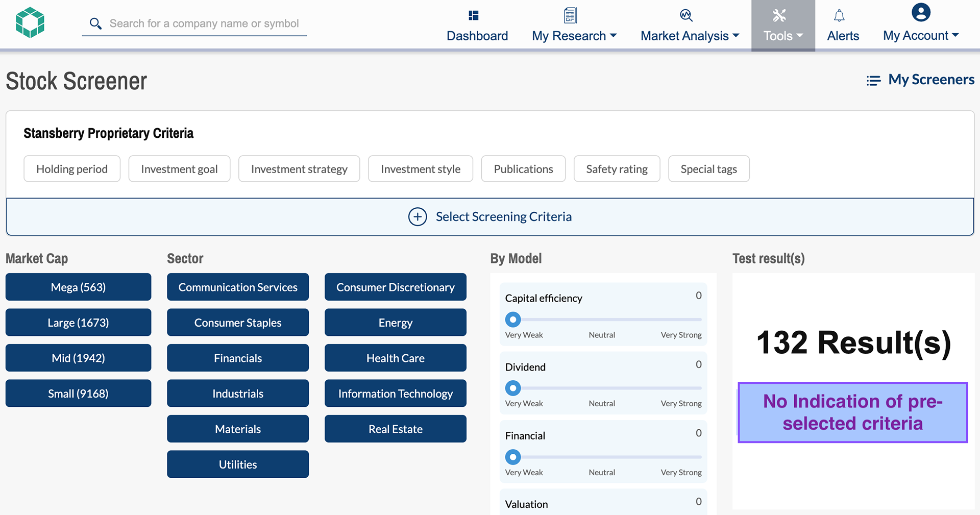Click the Dashboard grid icon
Viewport: 980px width, 515px height.
(x=474, y=15)
